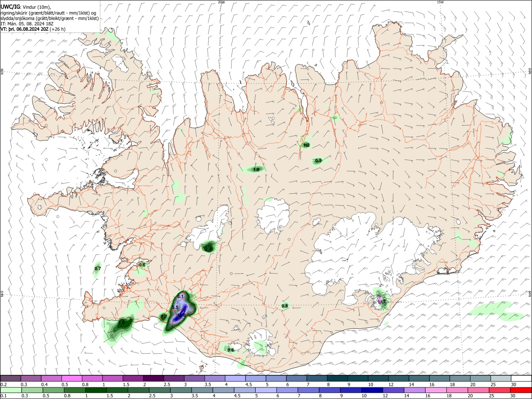Click the 5.5 precipitation value on the map
This screenshot has width=532, height=399.
pyautogui.click(x=175, y=307)
